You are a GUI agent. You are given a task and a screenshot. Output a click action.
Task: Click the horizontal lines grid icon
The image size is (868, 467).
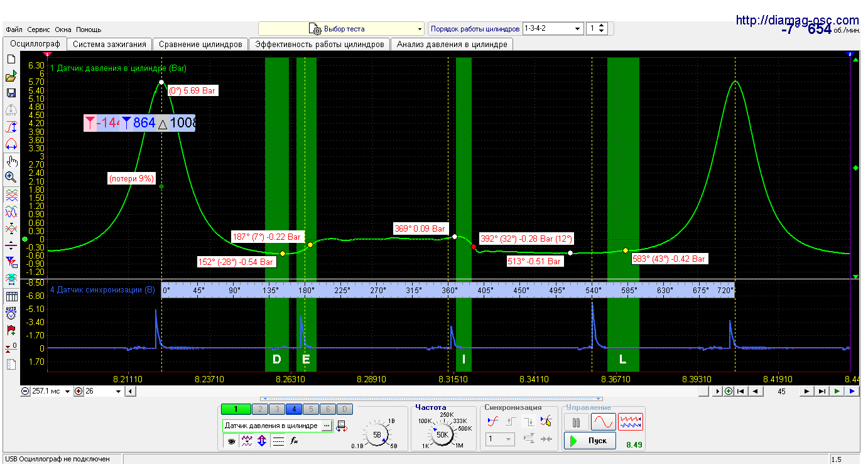point(278,441)
